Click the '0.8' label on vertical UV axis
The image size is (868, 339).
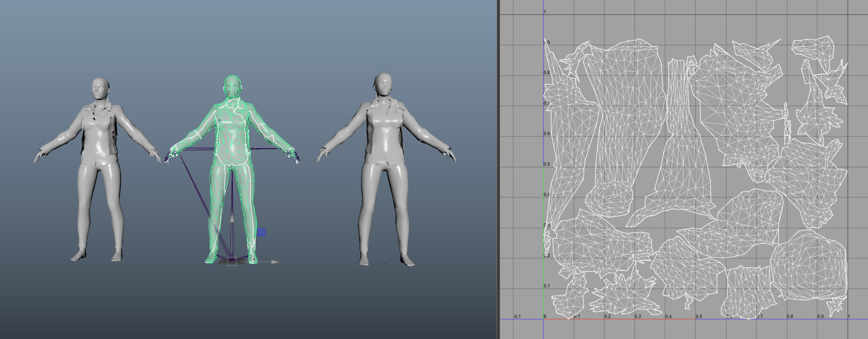(547, 73)
